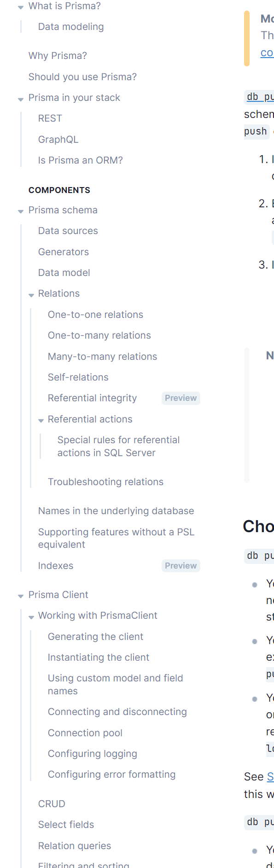Image resolution: width=274 pixels, height=868 pixels.
Task: Open the Troubleshooting relations page
Action: click(x=105, y=481)
